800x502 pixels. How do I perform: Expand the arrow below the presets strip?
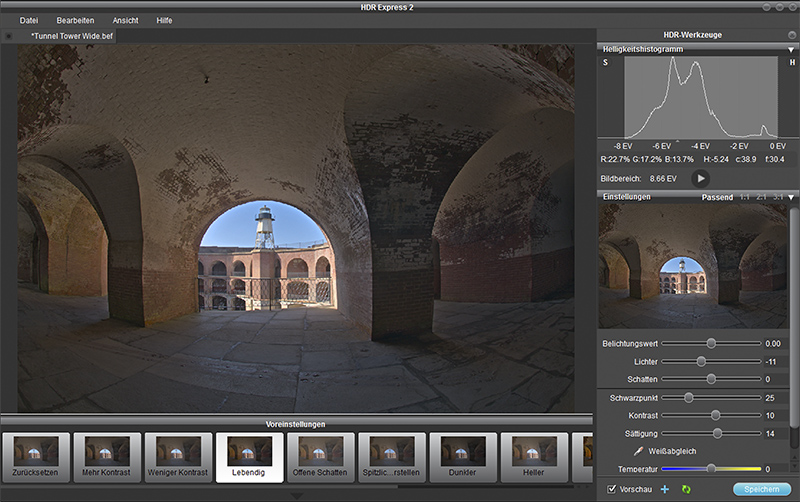point(297,495)
